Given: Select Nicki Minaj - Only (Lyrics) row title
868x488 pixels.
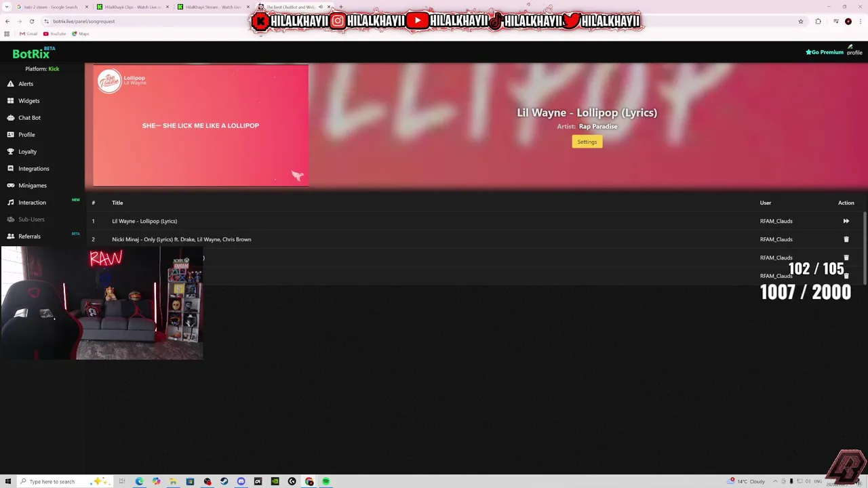Looking at the screenshot, I should click(x=182, y=239).
